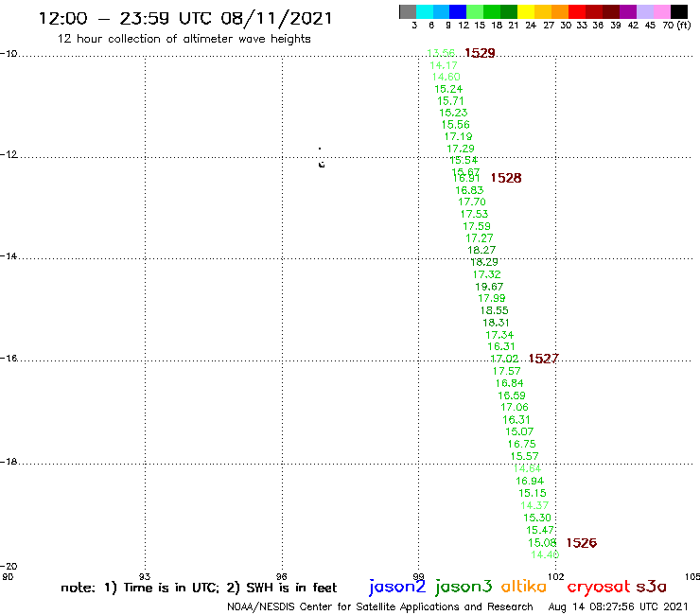Click the 17.53 wave height value
The width and height of the screenshot is (700, 615).
tap(474, 214)
